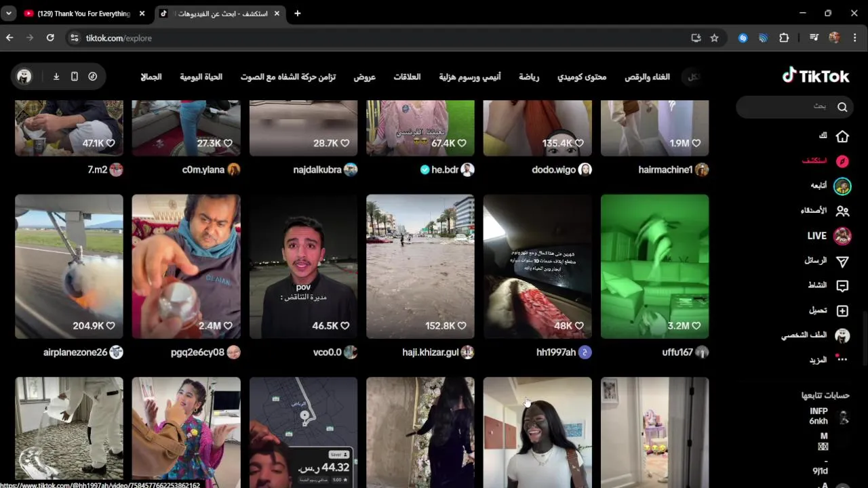
Task: Click the coins icon in header
Action: coord(93,77)
